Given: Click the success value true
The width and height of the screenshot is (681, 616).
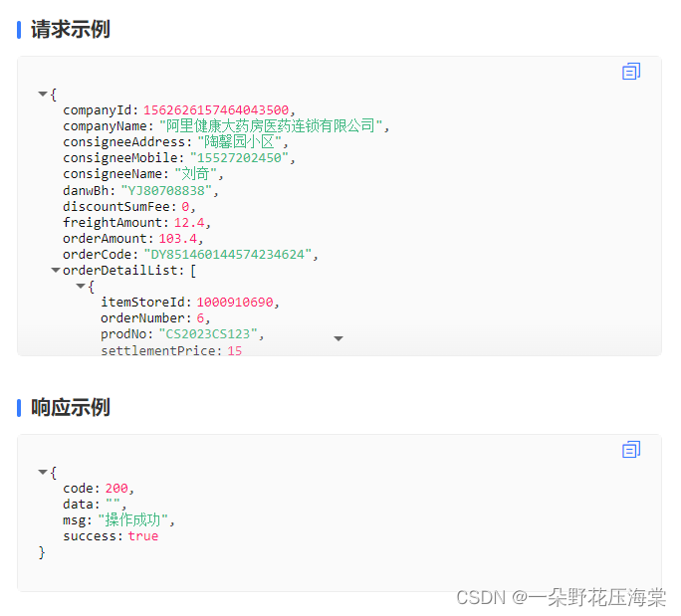Looking at the screenshot, I should (143, 536).
